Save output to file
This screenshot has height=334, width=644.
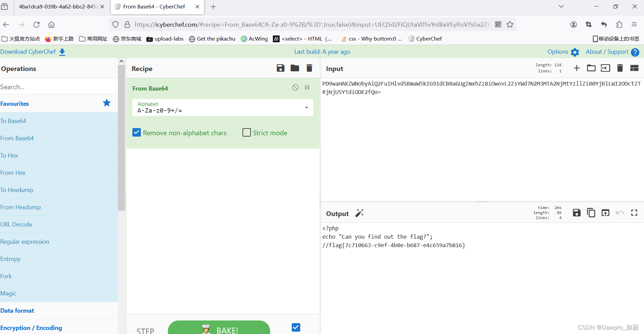pyautogui.click(x=577, y=213)
